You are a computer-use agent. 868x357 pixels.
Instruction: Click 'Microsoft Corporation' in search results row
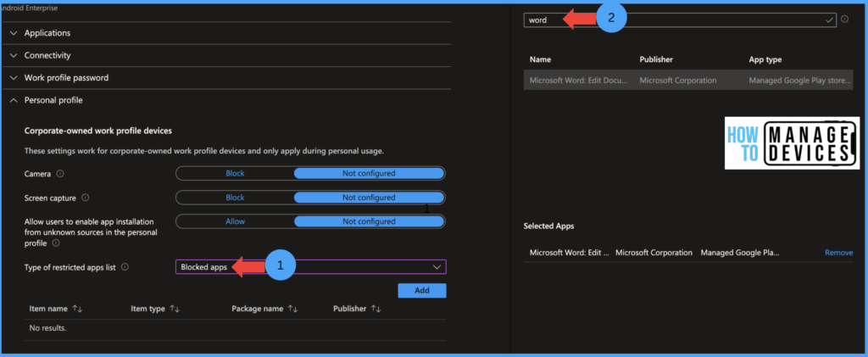(677, 81)
